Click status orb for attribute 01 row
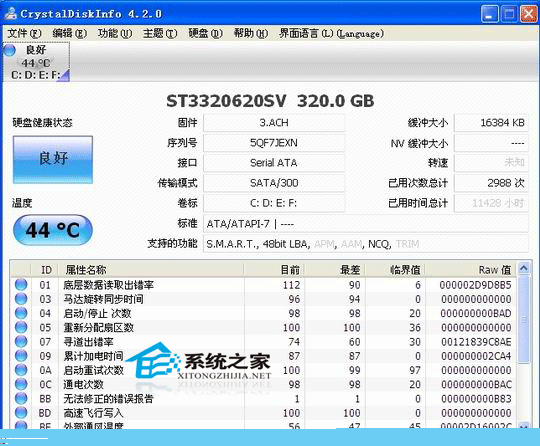Image resolution: width=540 pixels, height=446 pixels. pos(21,285)
